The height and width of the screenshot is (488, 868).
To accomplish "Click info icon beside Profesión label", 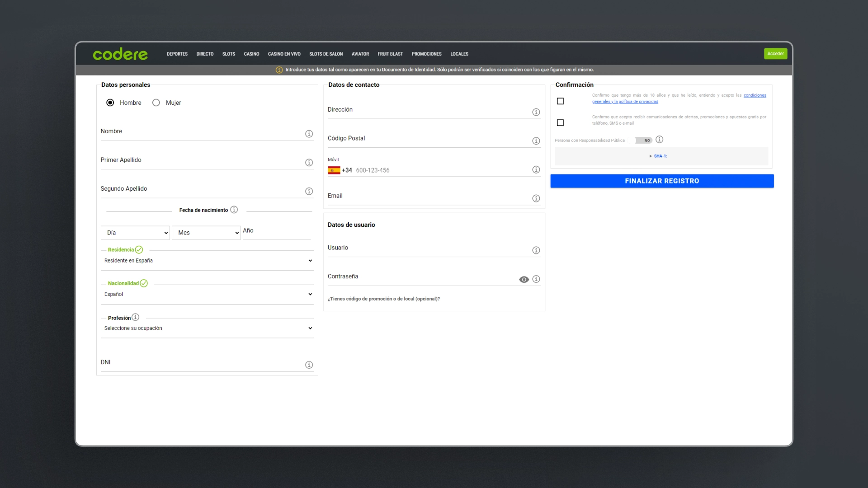I will [x=135, y=317].
